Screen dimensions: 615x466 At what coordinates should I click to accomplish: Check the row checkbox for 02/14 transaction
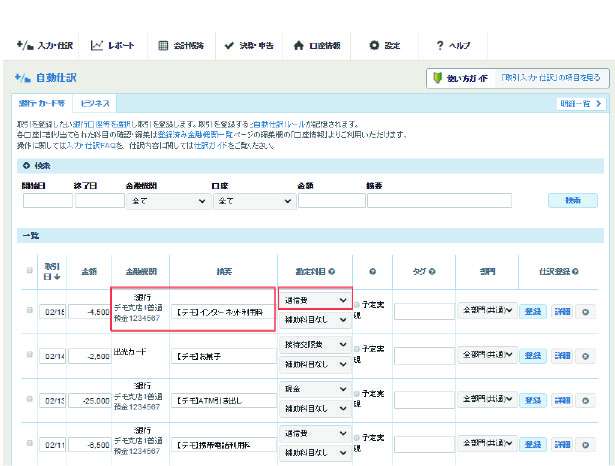[29, 355]
